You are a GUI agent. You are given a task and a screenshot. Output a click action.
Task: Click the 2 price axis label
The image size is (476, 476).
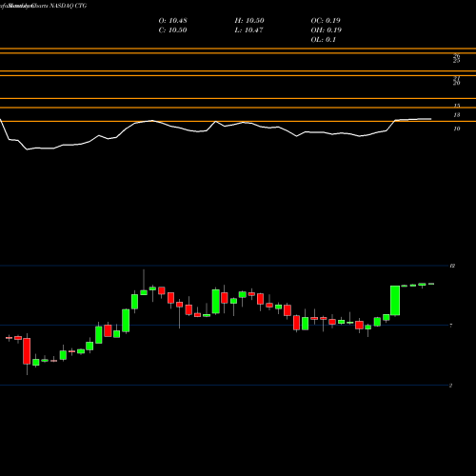[451, 386]
